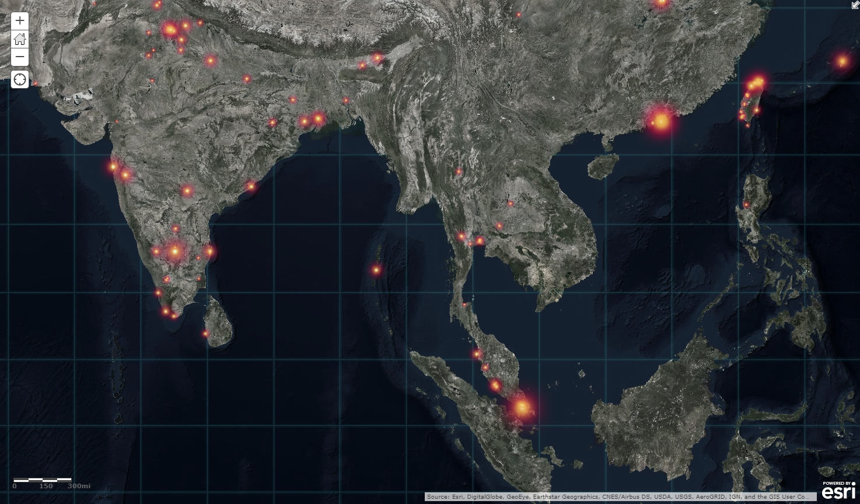Image resolution: width=860 pixels, height=504 pixels.
Task: Find my location with the locate button
Action: pyautogui.click(x=20, y=79)
